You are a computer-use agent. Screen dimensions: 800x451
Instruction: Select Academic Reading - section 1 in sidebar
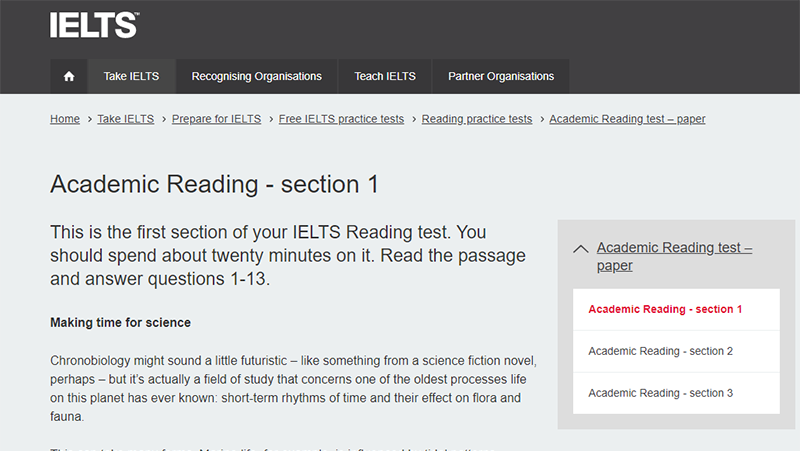click(665, 309)
